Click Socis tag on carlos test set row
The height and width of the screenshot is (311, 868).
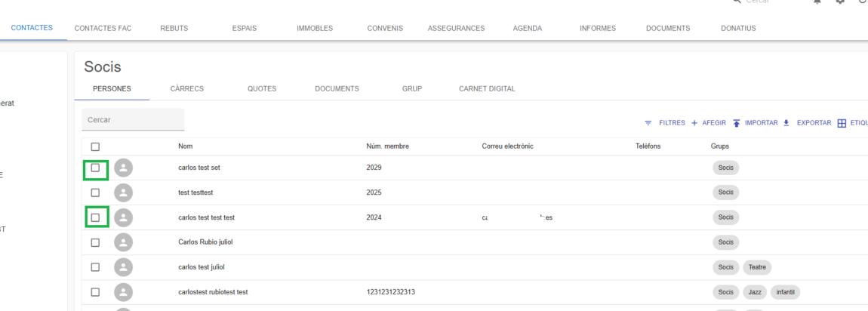[725, 168]
